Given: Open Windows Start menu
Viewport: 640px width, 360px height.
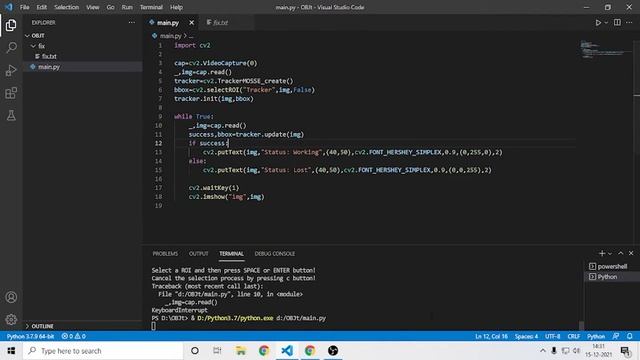Looking at the screenshot, I should [x=11, y=351].
